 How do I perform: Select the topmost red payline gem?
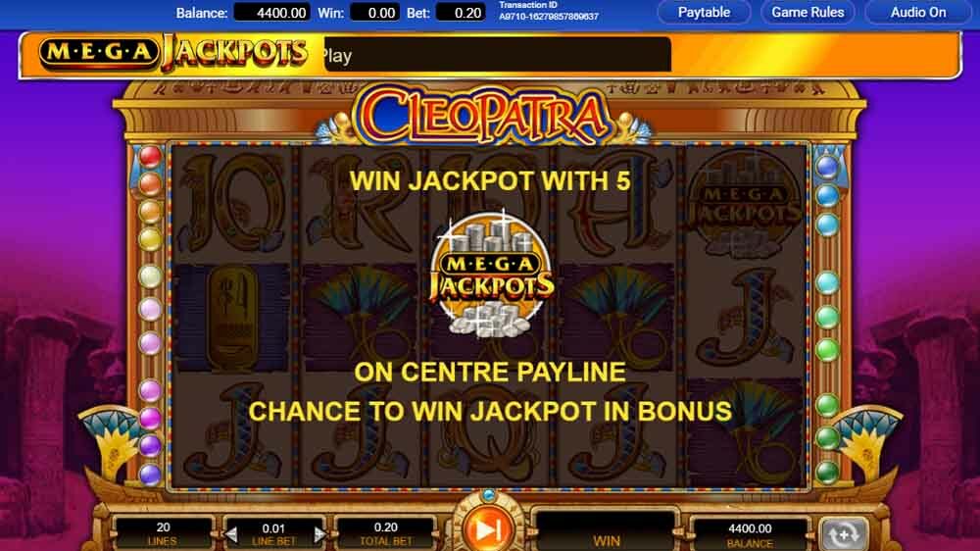150,156
